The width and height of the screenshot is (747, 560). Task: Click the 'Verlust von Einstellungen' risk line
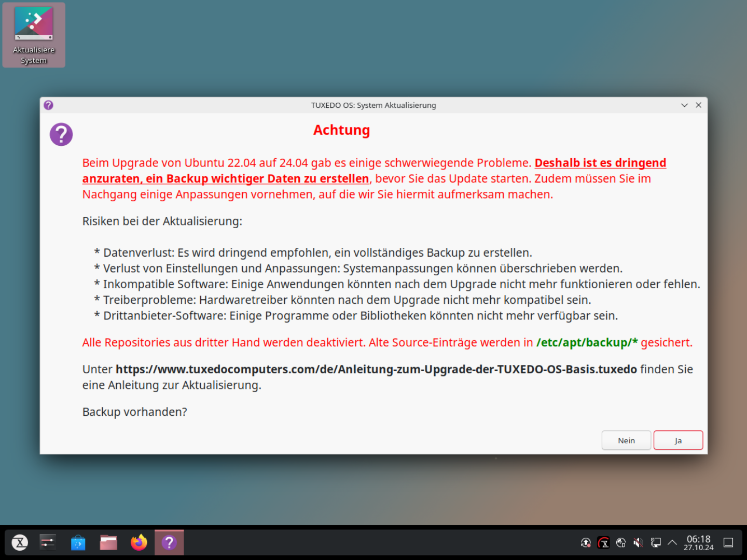coord(358,269)
